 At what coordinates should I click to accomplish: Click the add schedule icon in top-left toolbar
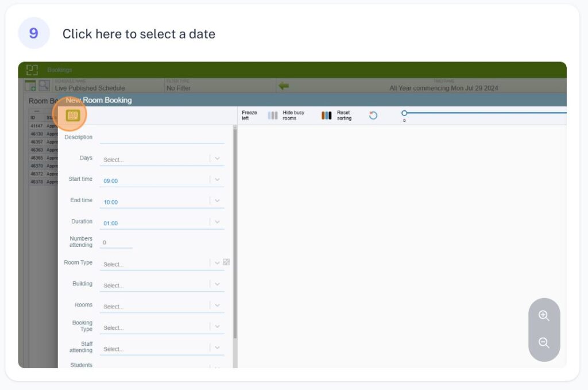(x=30, y=86)
